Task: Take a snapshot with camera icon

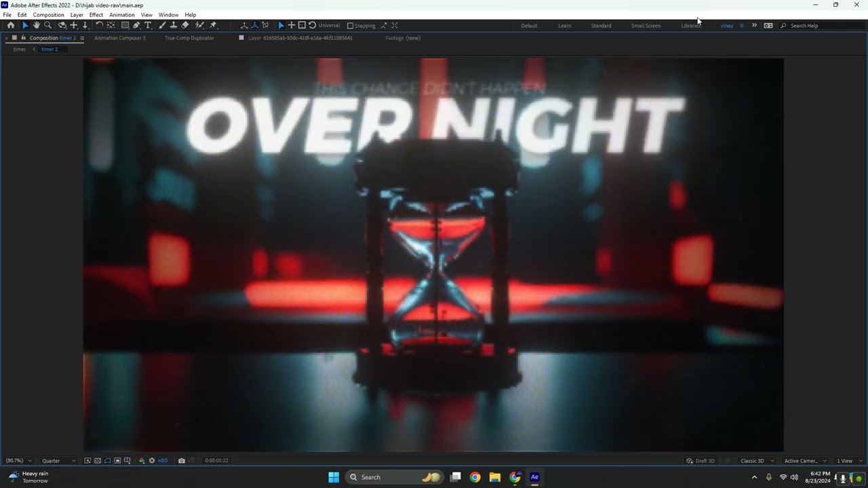Action: point(182,461)
